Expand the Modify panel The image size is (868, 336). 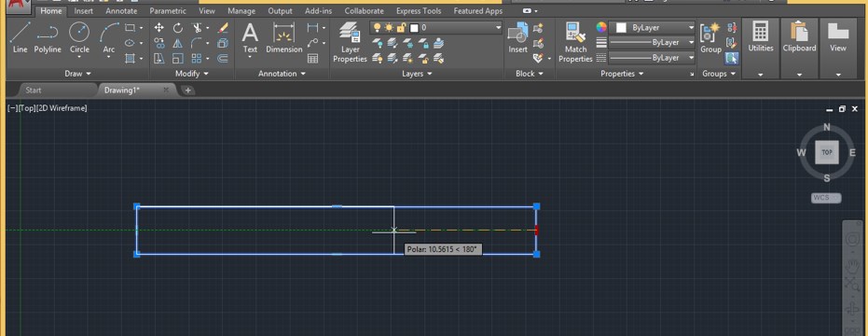pos(192,73)
